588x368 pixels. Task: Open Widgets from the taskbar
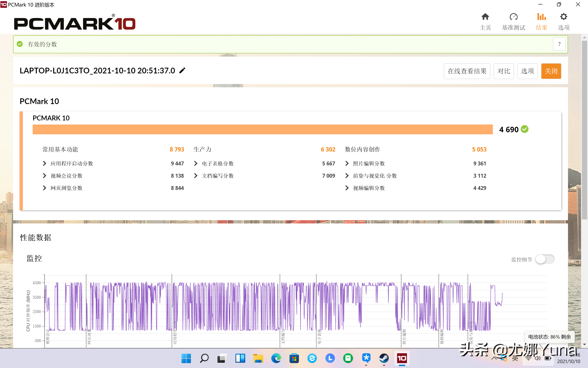[240, 358]
